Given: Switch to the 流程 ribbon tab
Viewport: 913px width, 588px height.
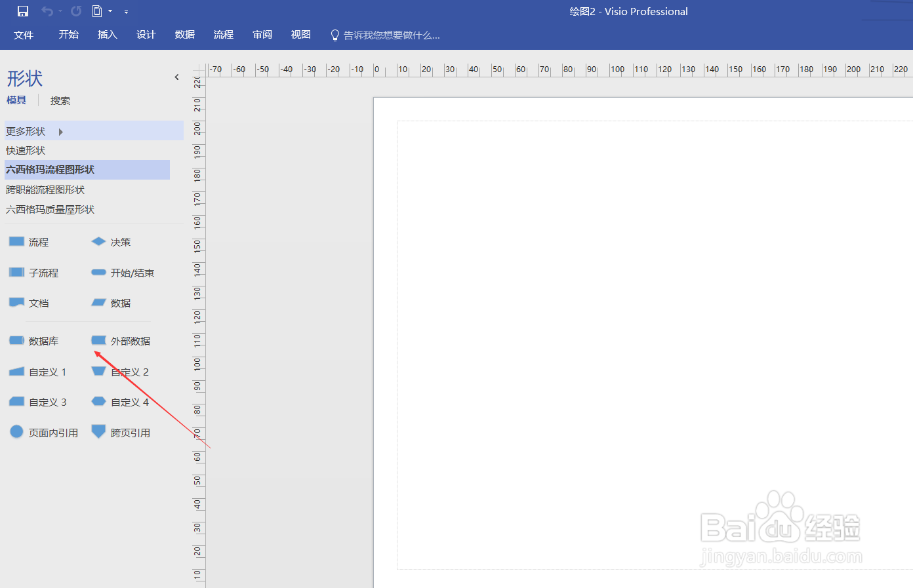Looking at the screenshot, I should click(x=223, y=35).
